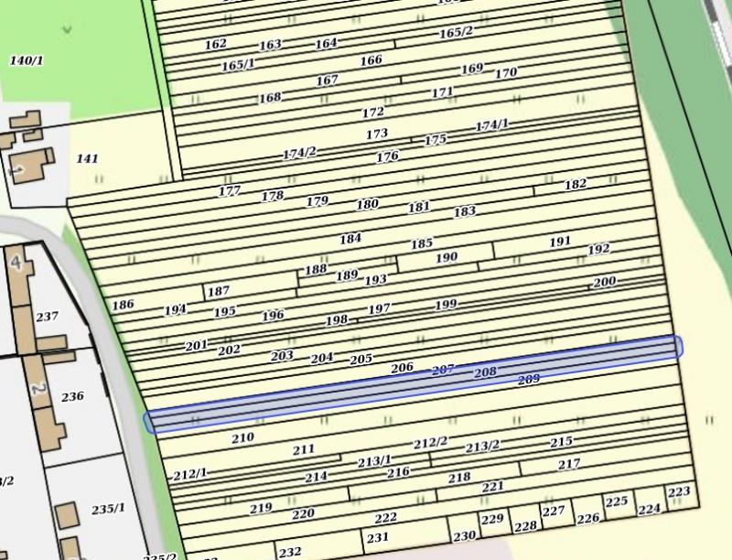This screenshot has height=560, width=732.
Task: Click parcel label 170
Action: tap(506, 73)
